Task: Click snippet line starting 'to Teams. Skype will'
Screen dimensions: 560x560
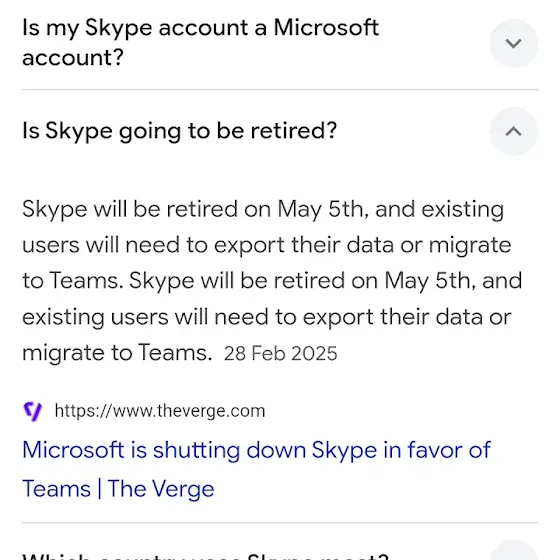Action: (x=272, y=281)
